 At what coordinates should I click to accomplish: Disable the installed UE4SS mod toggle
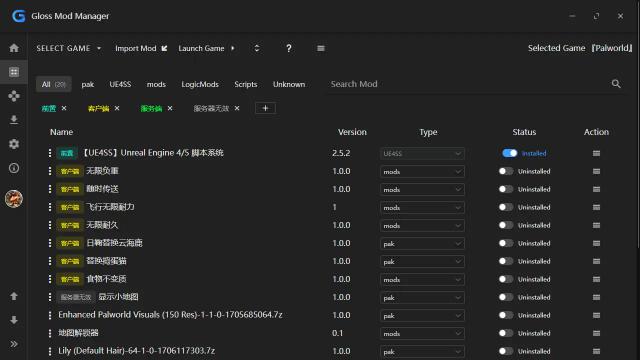point(509,153)
